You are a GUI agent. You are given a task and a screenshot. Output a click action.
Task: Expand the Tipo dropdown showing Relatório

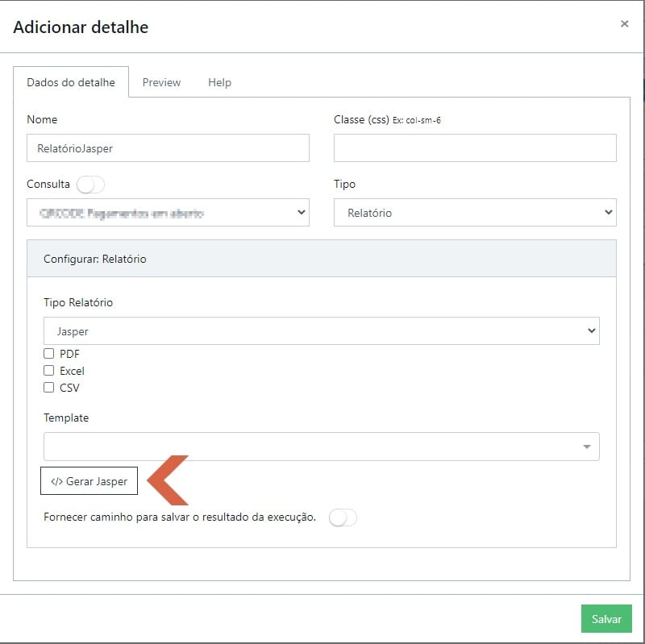[x=475, y=213]
